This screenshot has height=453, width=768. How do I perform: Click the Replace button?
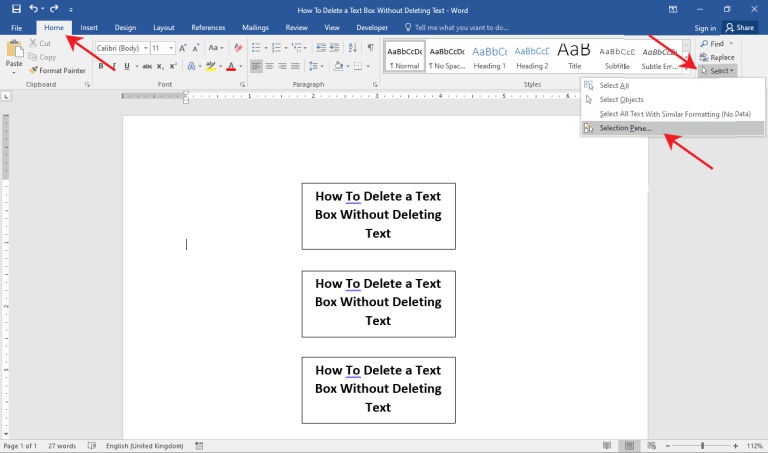click(717, 57)
